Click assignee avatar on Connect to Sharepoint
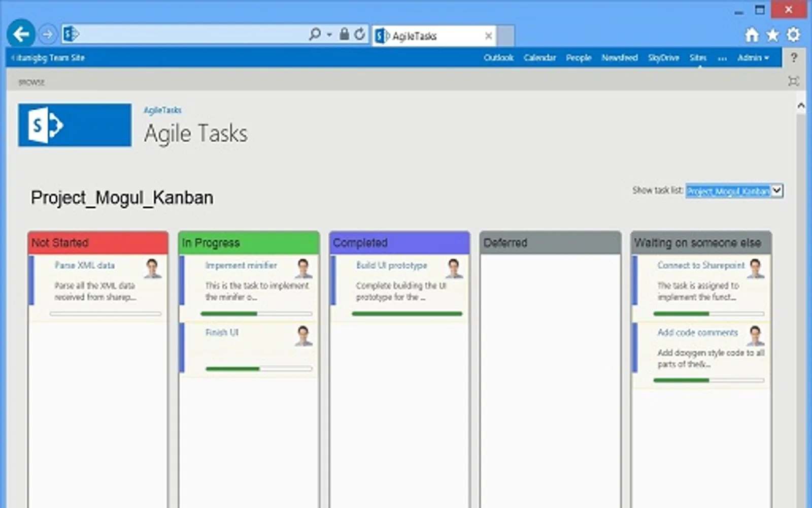Image resolution: width=812 pixels, height=508 pixels. [x=756, y=269]
